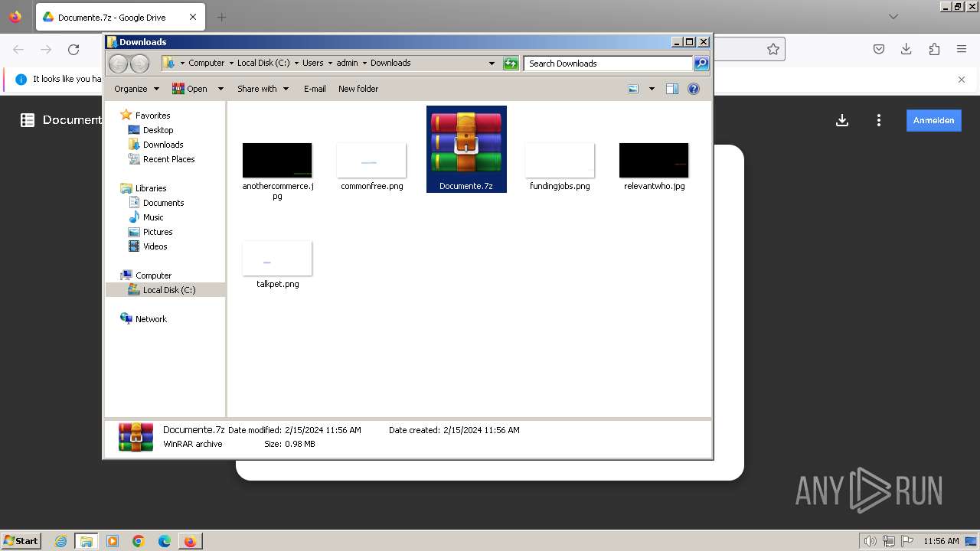Open the Documents library
The image size is (980, 551).
point(163,203)
